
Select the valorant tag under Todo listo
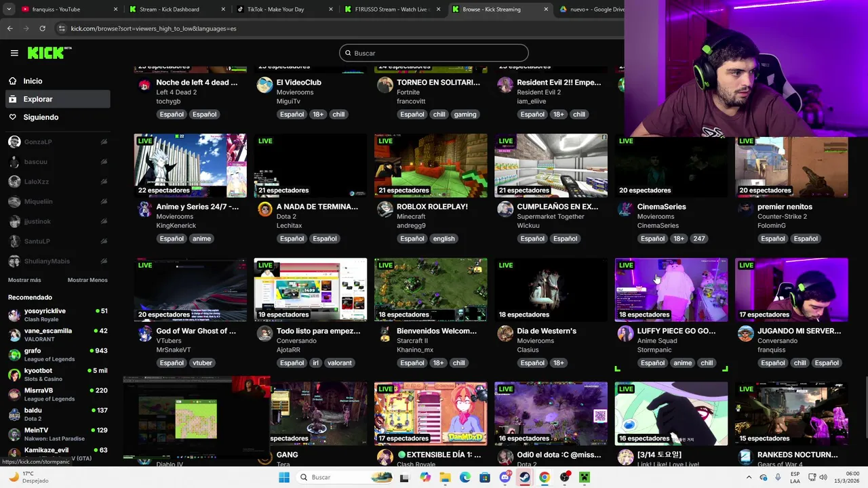(x=340, y=363)
